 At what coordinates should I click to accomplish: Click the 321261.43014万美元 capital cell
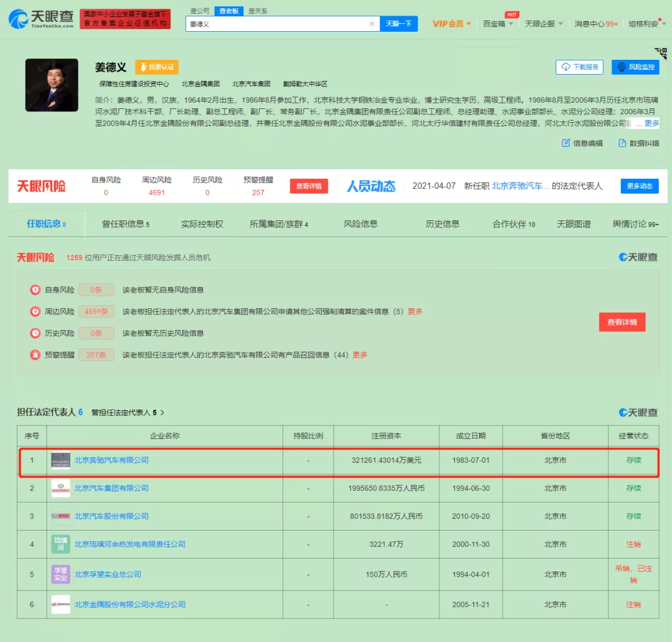click(x=386, y=460)
